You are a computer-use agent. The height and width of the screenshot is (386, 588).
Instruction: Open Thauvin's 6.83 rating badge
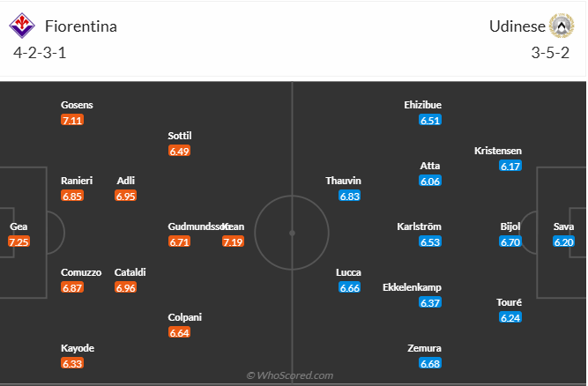tap(349, 196)
